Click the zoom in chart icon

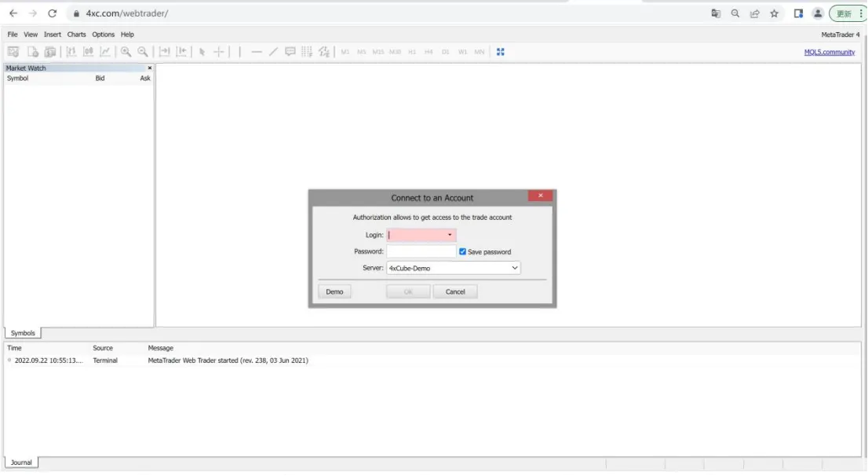126,52
